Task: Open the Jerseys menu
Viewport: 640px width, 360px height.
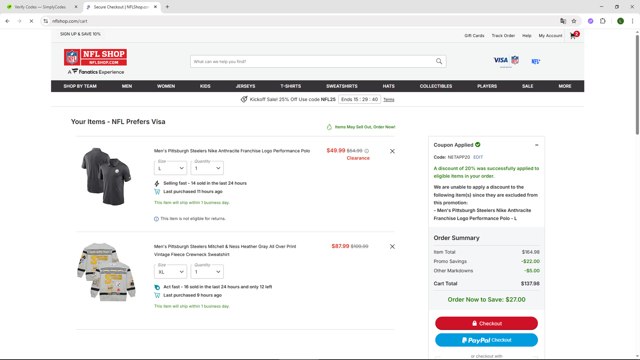Action: click(x=245, y=86)
